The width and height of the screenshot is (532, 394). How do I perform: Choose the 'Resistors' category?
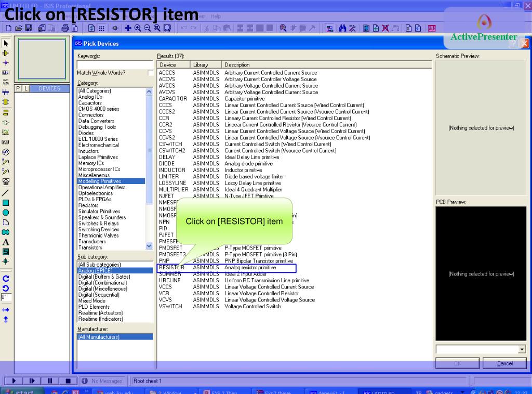click(x=88, y=205)
